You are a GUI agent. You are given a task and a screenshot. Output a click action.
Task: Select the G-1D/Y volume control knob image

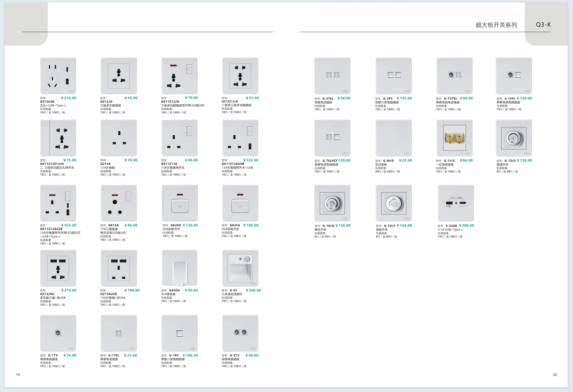[394, 203]
